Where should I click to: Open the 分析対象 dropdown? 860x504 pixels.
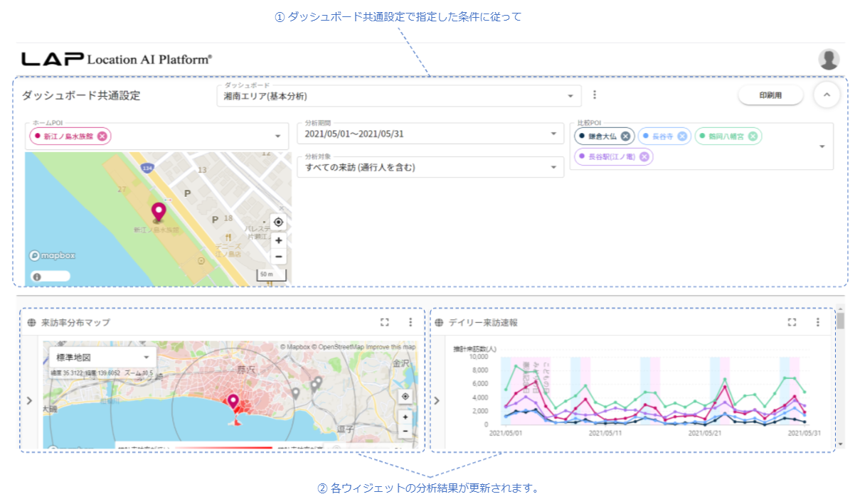554,168
